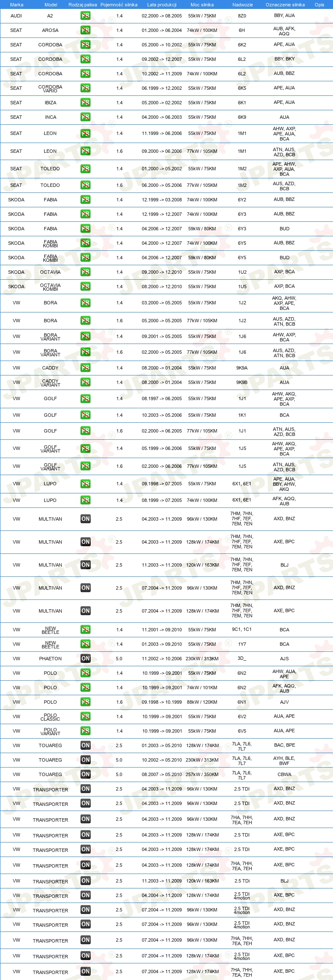Viewport: 333px width, 980px height.
Task: Select the Oznaczenie silnika column header
Action: (x=285, y=5)
